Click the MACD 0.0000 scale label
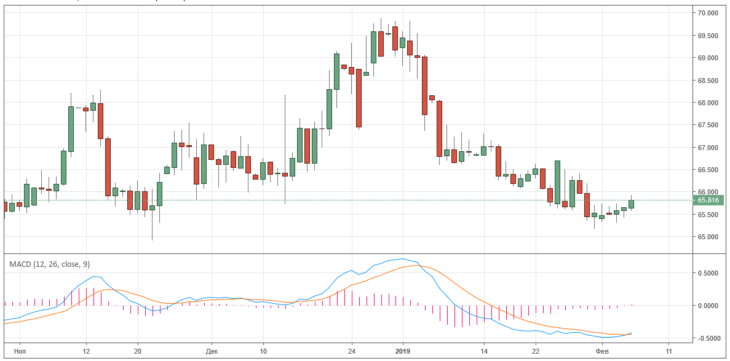Screen dimensions: 730x361 click(708, 306)
